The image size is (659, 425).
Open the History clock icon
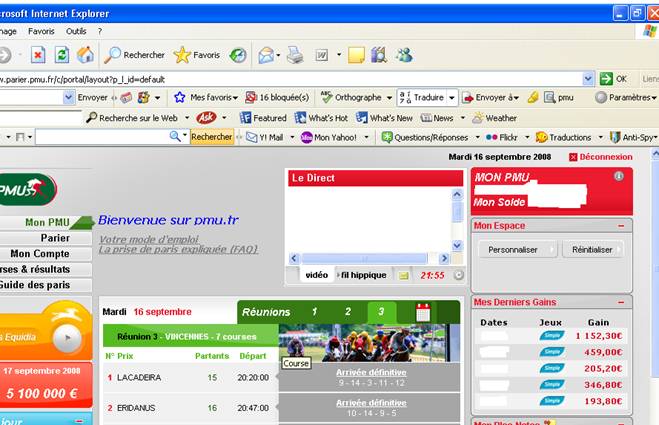pos(238,55)
